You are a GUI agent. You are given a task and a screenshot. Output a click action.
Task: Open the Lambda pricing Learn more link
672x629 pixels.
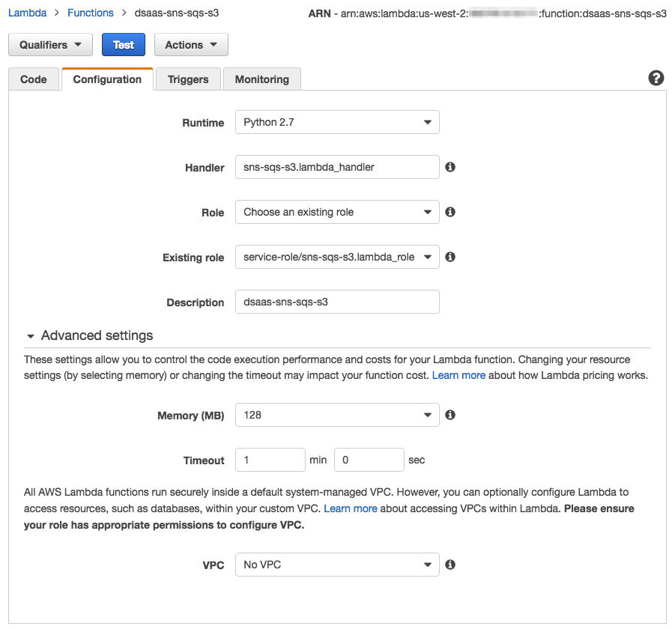click(458, 375)
